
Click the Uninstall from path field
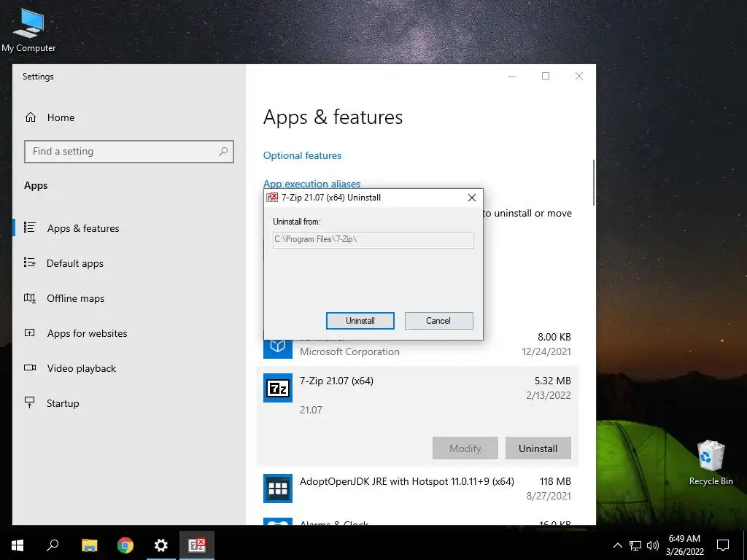coord(373,239)
